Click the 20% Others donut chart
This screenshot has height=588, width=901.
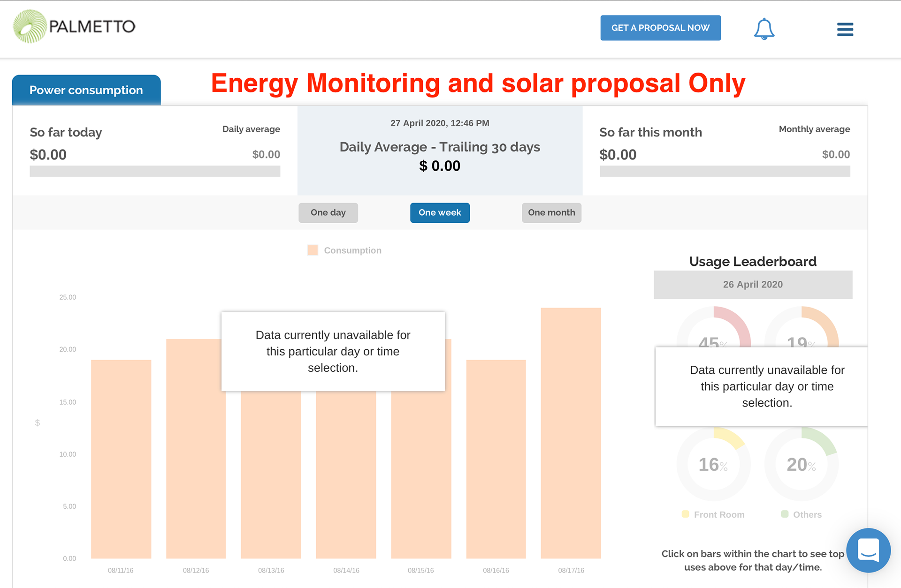(802, 464)
